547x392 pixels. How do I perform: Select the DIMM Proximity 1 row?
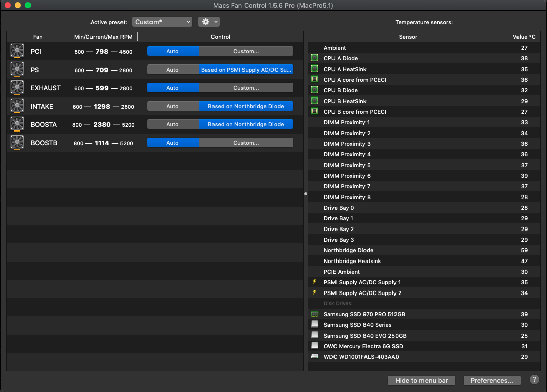(x=424, y=122)
